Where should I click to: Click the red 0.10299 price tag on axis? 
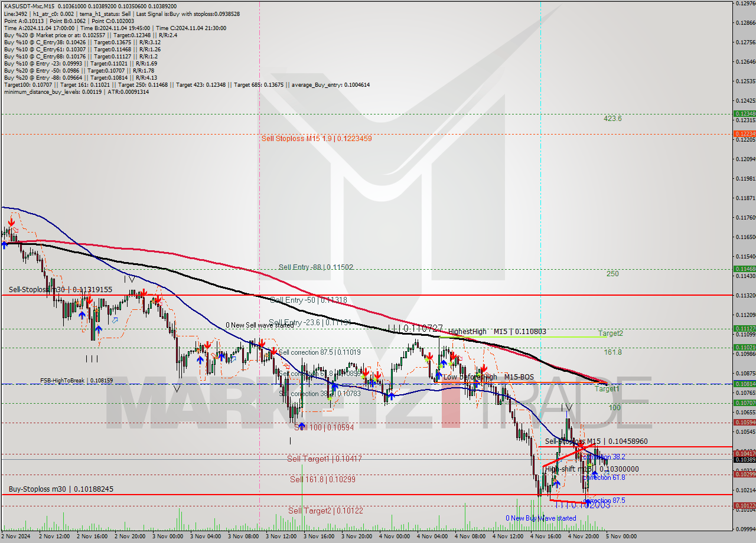pyautogui.click(x=744, y=474)
